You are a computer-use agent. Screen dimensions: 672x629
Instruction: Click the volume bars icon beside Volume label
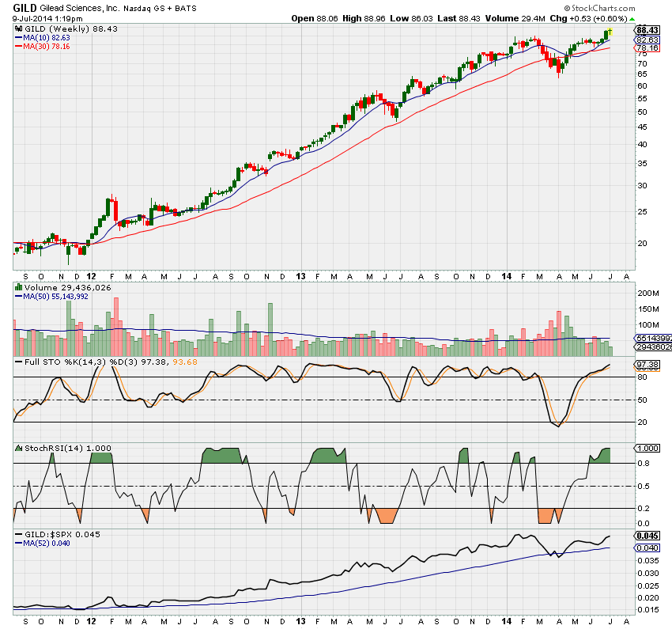coord(18,287)
